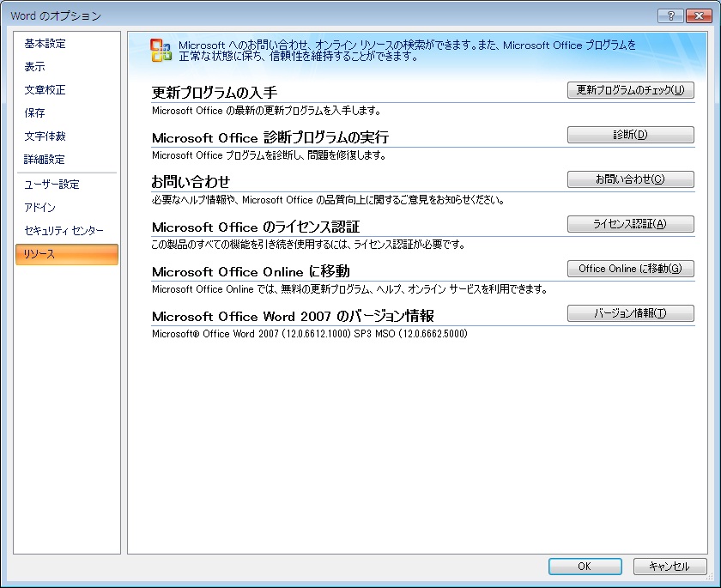Open the アドイン page

[40, 208]
